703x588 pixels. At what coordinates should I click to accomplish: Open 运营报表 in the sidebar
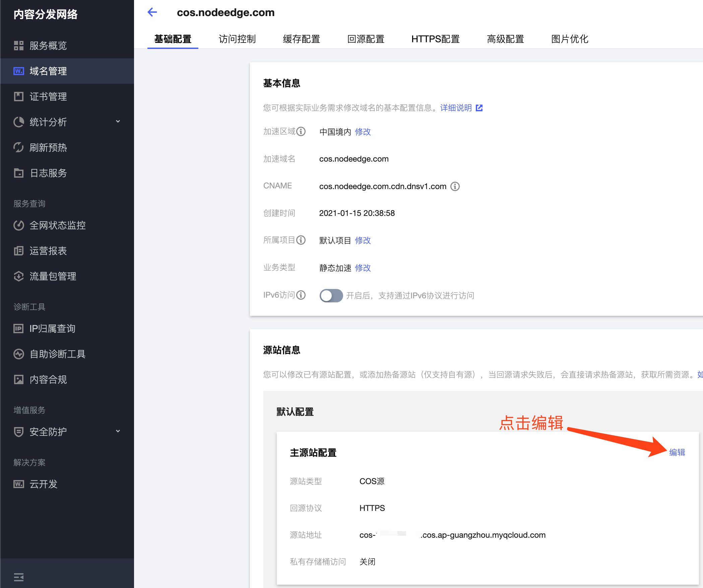click(48, 251)
